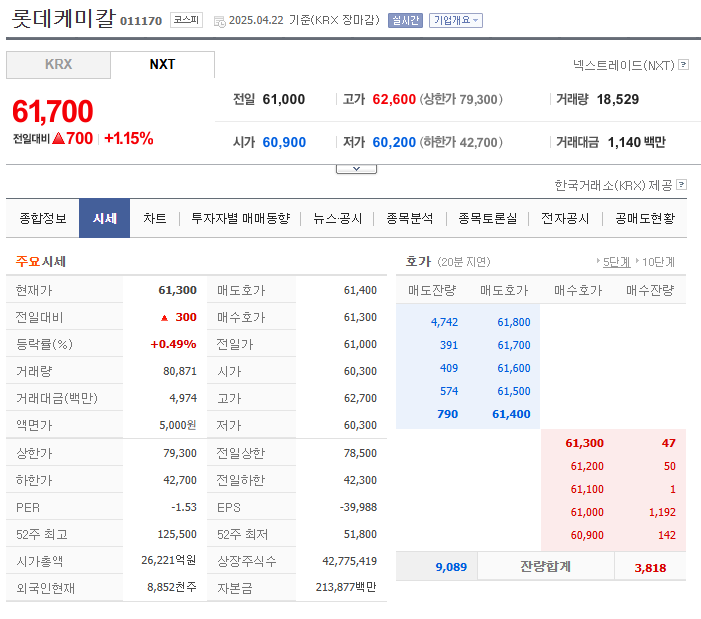Screen dimensions: 701x619
Task: Click the 외국인현재 value 8,852천주
Action: click(172, 587)
